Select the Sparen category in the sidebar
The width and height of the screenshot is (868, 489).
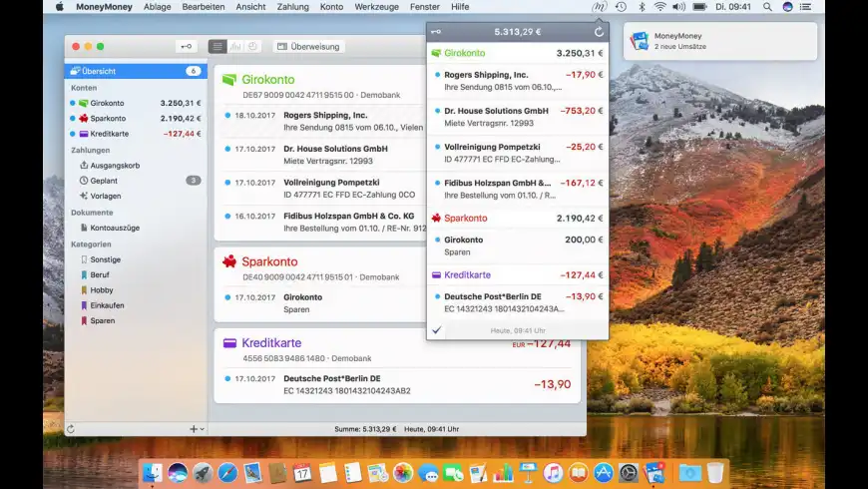136,320
